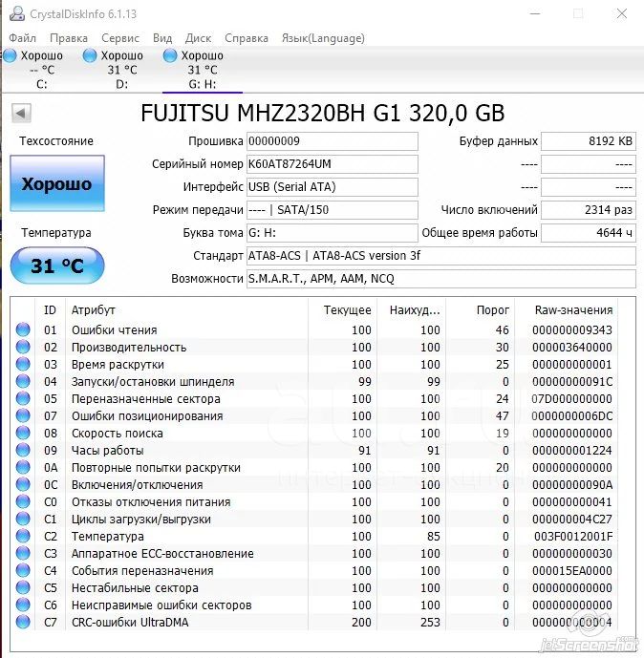Image resolution: width=644 pixels, height=658 pixels.
Task: Click the power-on count 2314 раз
Action: click(589, 210)
